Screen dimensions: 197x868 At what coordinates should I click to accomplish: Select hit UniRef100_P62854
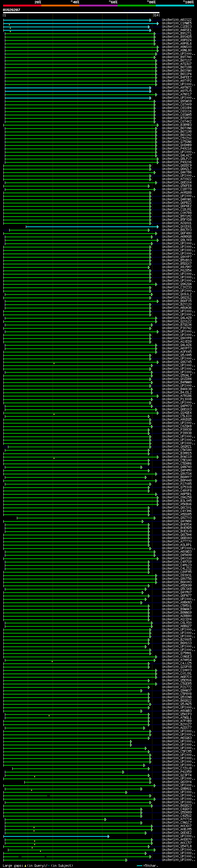click(x=177, y=271)
